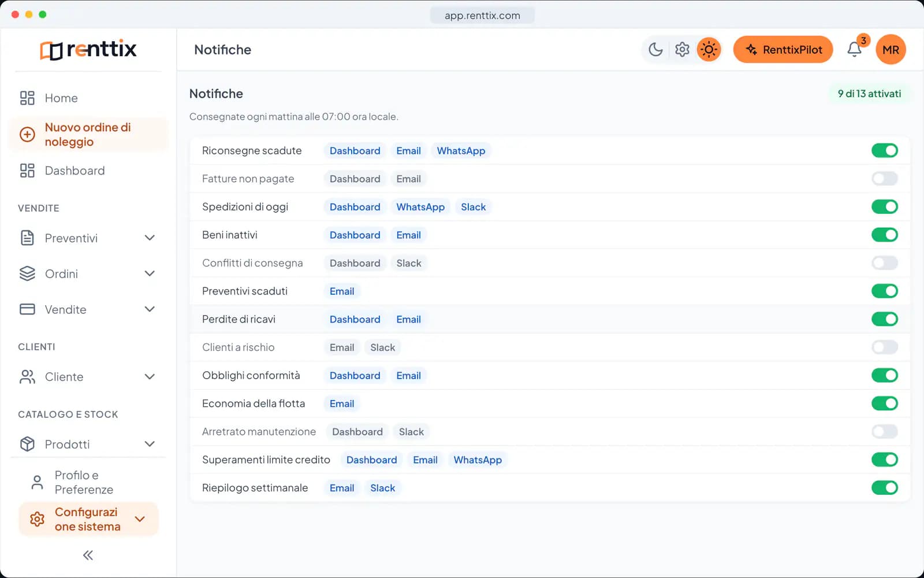This screenshot has height=578, width=924.
Task: Collapse the sidebar with double chevron
Action: pyautogui.click(x=88, y=555)
